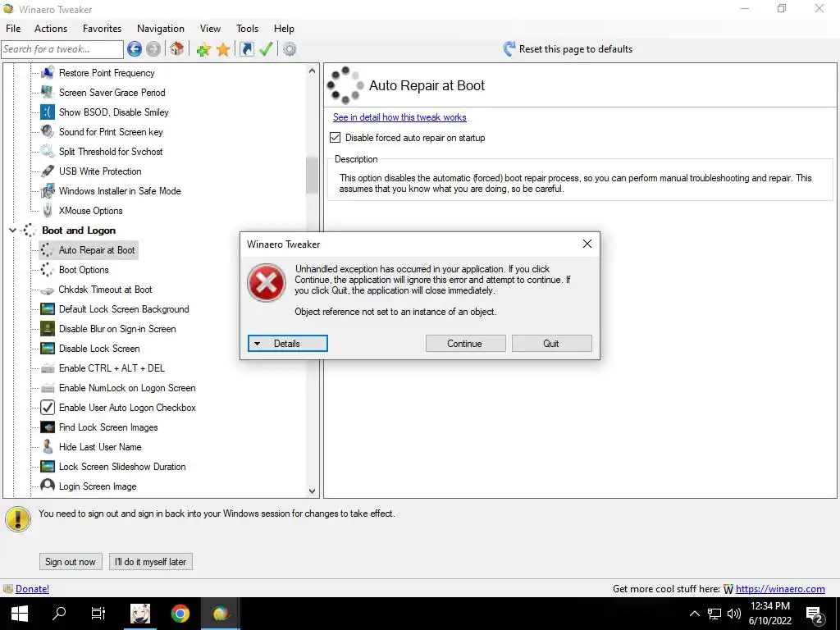Open the View menu

point(210,29)
